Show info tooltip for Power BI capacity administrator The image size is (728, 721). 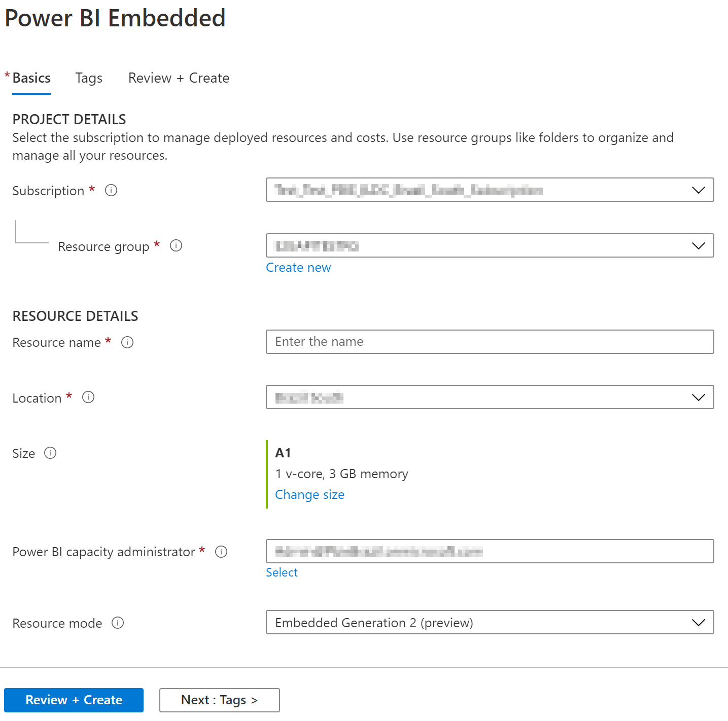[221, 552]
